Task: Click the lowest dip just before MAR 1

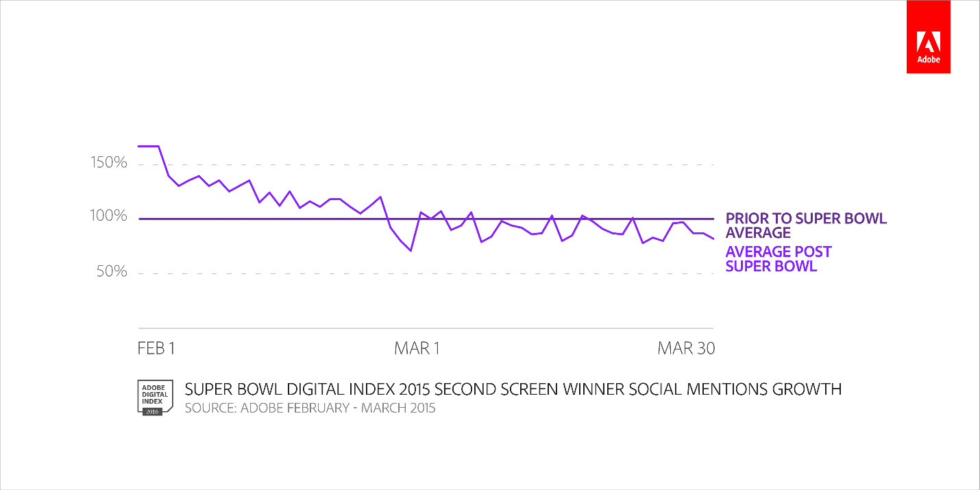Action: point(411,251)
